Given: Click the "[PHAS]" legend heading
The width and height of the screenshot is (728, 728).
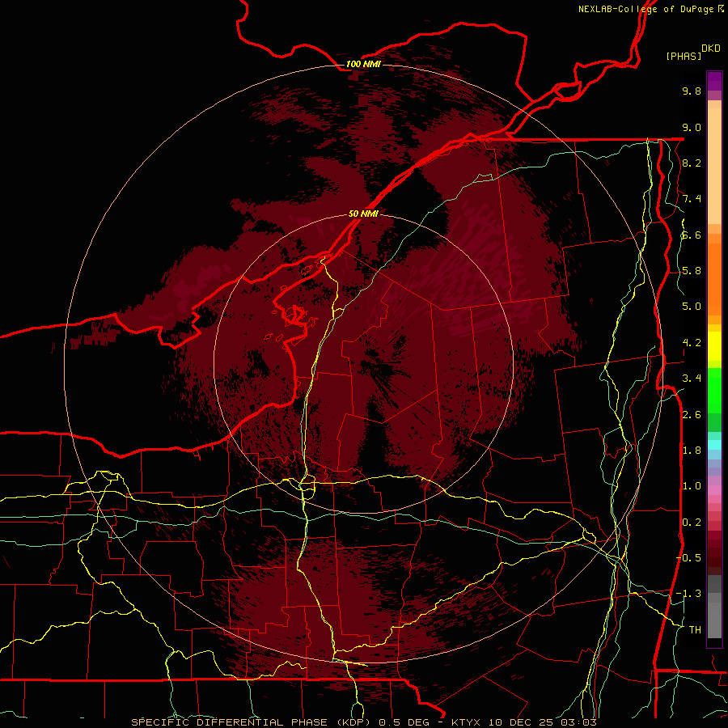Looking at the screenshot, I should [x=684, y=56].
